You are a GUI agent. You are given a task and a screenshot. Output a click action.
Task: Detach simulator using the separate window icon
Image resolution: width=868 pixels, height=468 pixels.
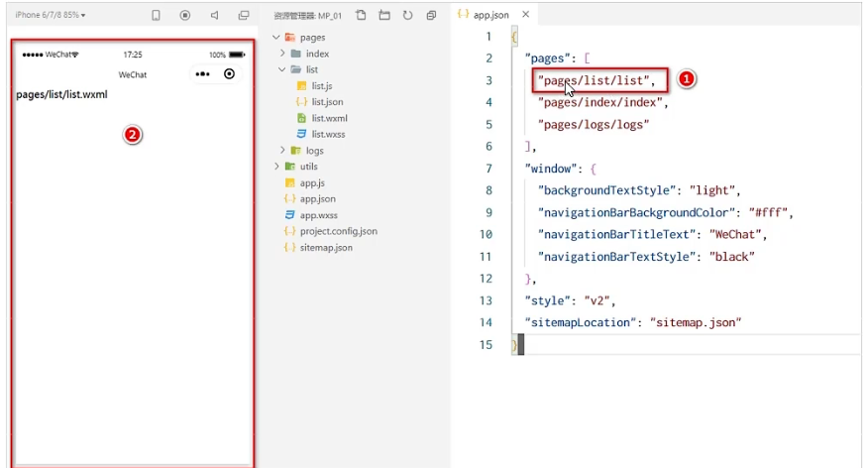point(244,16)
